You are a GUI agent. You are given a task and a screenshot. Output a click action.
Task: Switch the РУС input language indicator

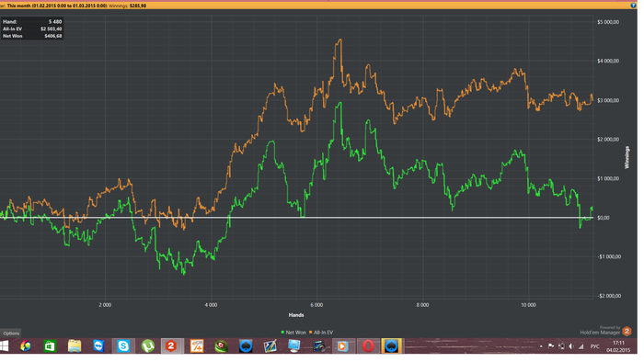coord(594,346)
